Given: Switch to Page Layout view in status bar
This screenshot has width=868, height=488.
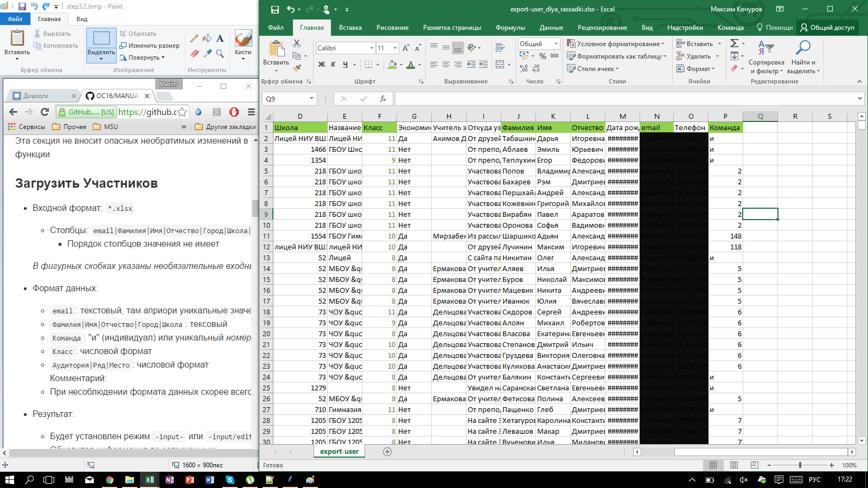Looking at the screenshot, I should (733, 465).
